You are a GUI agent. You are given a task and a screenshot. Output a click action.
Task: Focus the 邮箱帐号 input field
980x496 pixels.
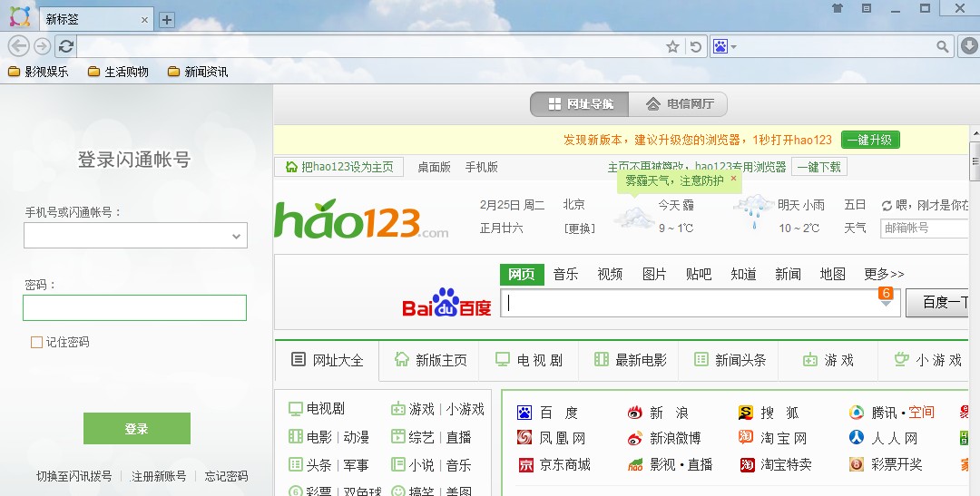coord(924,228)
